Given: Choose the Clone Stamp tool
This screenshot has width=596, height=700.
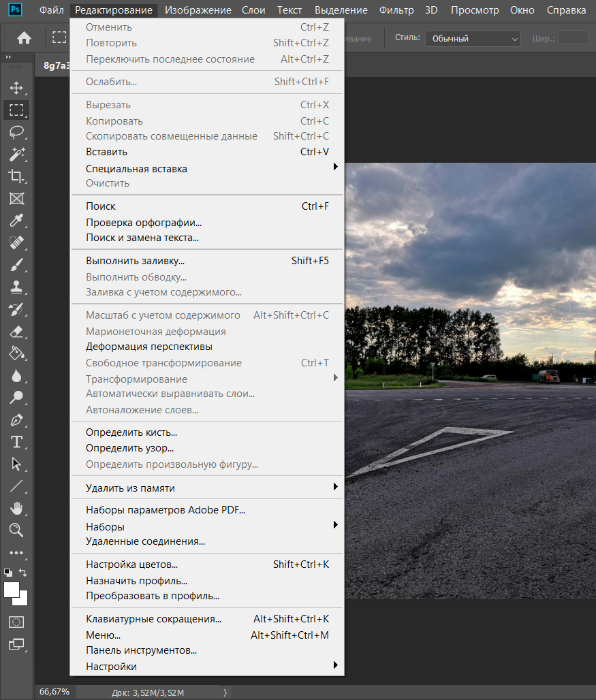Looking at the screenshot, I should pyautogui.click(x=16, y=287).
